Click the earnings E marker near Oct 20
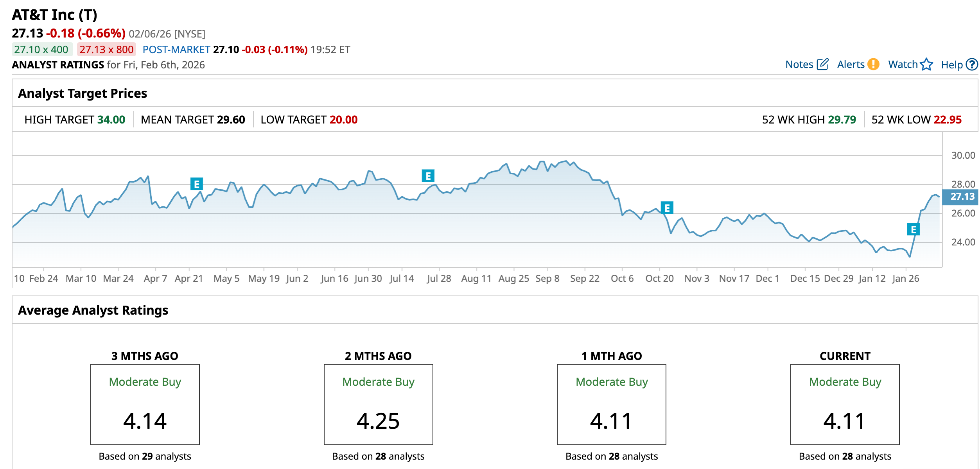The height and width of the screenshot is (469, 980). [667, 208]
